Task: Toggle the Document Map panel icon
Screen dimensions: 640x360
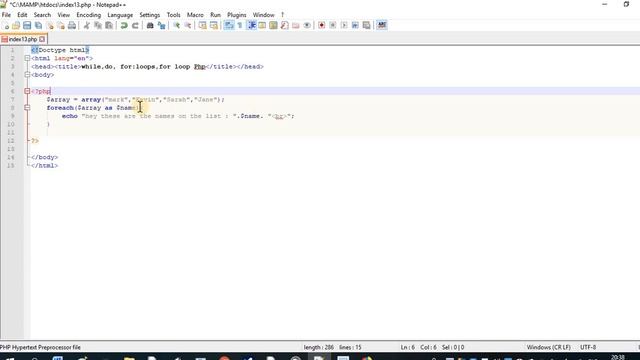Action: [273, 25]
